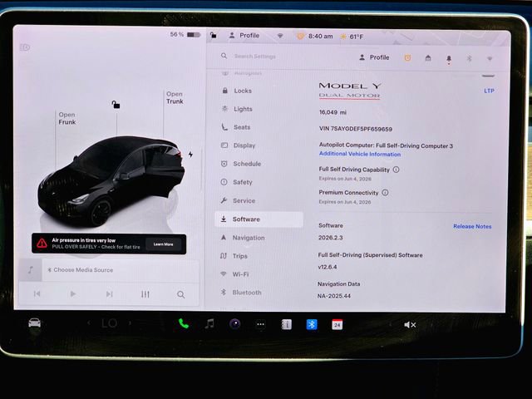Tap the car controls icon in bottom bar

[35, 323]
